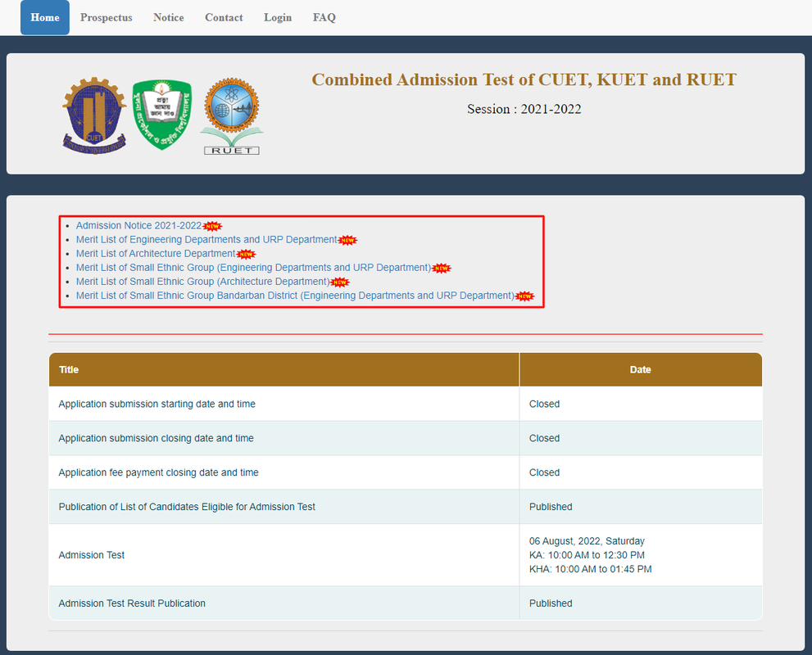Click the Date column header
The image size is (812, 655).
click(x=641, y=369)
